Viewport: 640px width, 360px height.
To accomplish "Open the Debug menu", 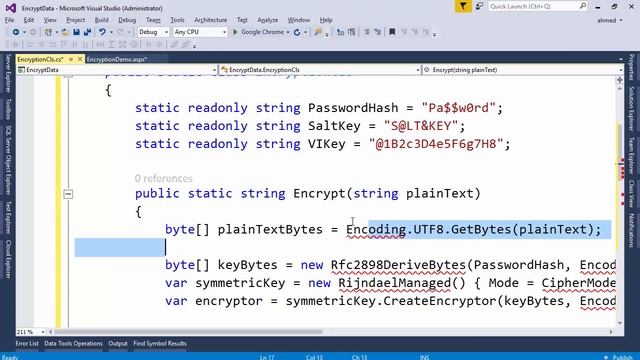I will (127, 20).
